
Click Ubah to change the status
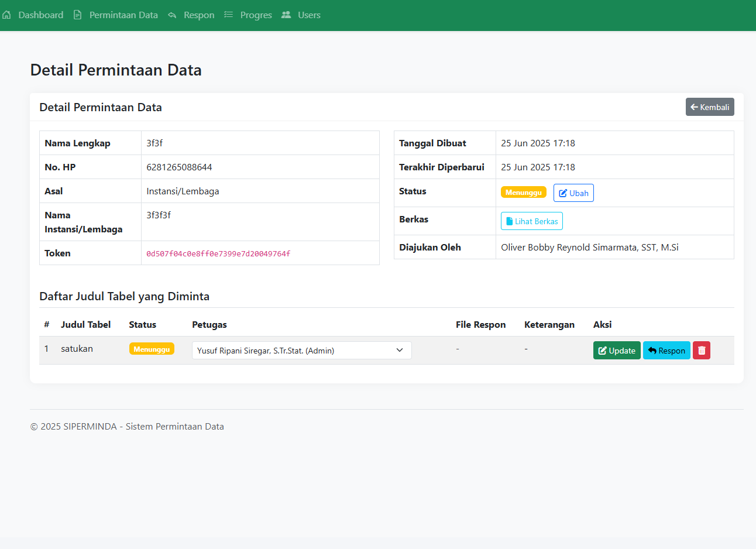pyautogui.click(x=573, y=193)
